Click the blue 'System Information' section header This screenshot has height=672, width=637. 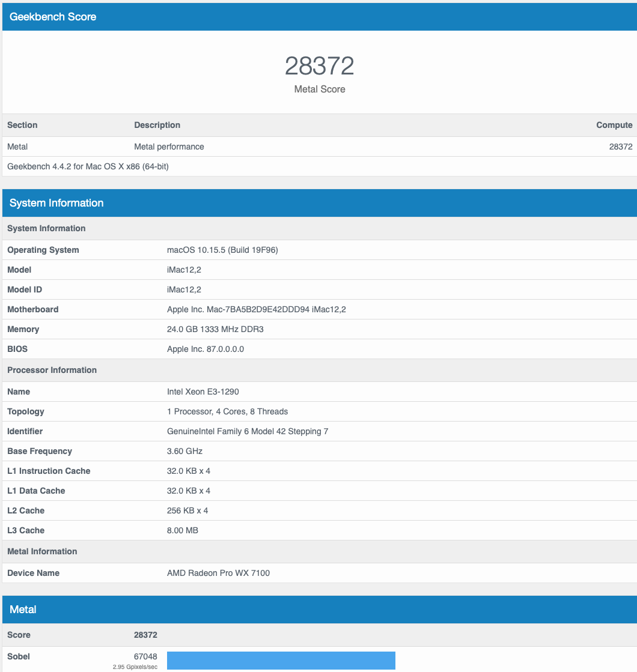click(x=320, y=203)
